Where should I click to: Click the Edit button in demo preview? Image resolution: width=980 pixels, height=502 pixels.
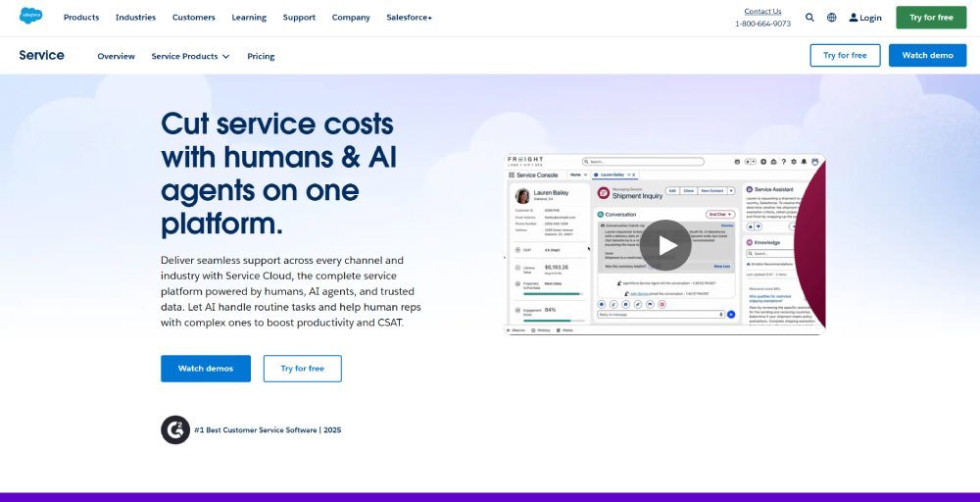(x=672, y=190)
